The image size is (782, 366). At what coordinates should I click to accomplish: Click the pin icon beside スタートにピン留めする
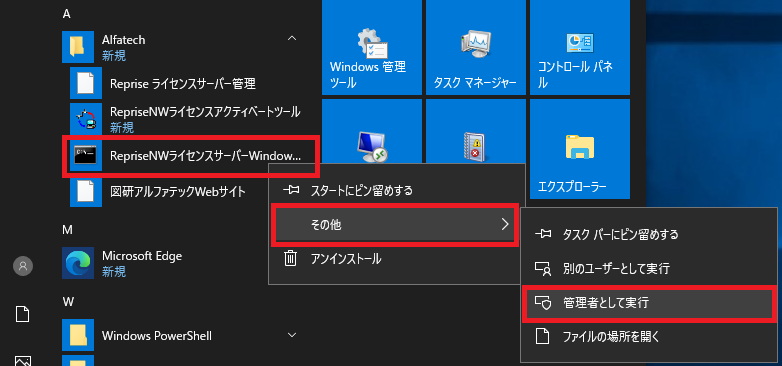[290, 190]
